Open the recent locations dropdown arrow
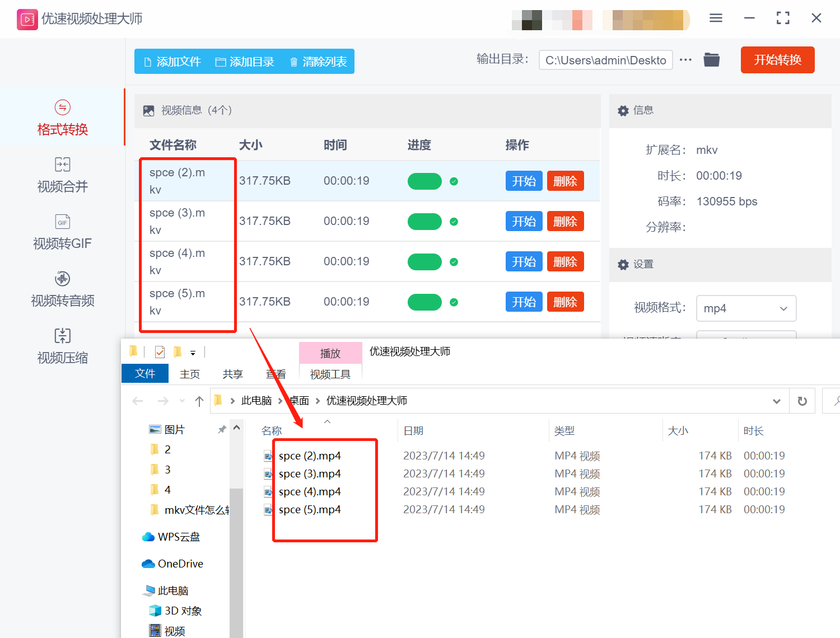Viewport: 840px width, 638px height. tap(182, 401)
